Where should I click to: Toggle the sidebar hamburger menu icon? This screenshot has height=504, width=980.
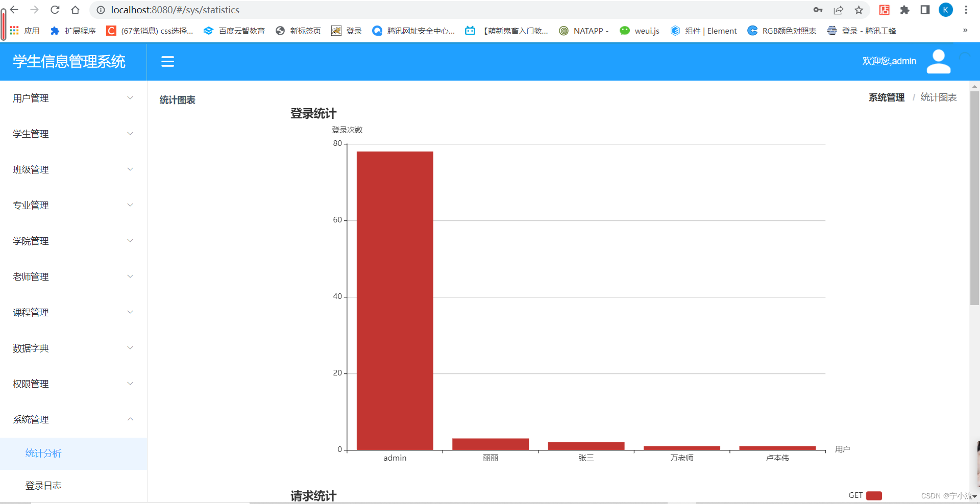coord(167,62)
